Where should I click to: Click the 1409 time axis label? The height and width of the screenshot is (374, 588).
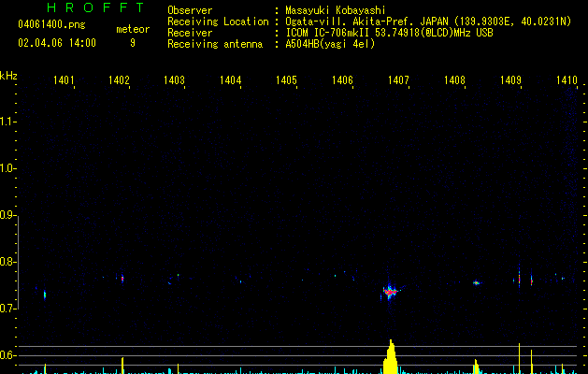(x=510, y=79)
